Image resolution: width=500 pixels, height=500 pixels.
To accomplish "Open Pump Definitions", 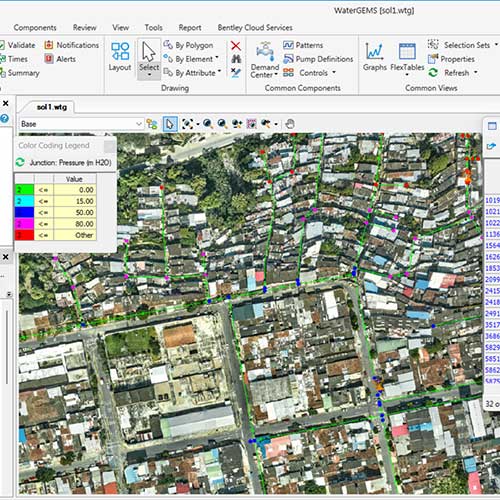I will tap(318, 59).
